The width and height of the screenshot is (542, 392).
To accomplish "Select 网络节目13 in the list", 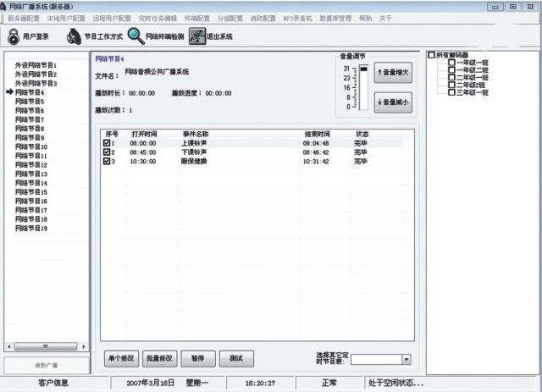I will [31, 174].
